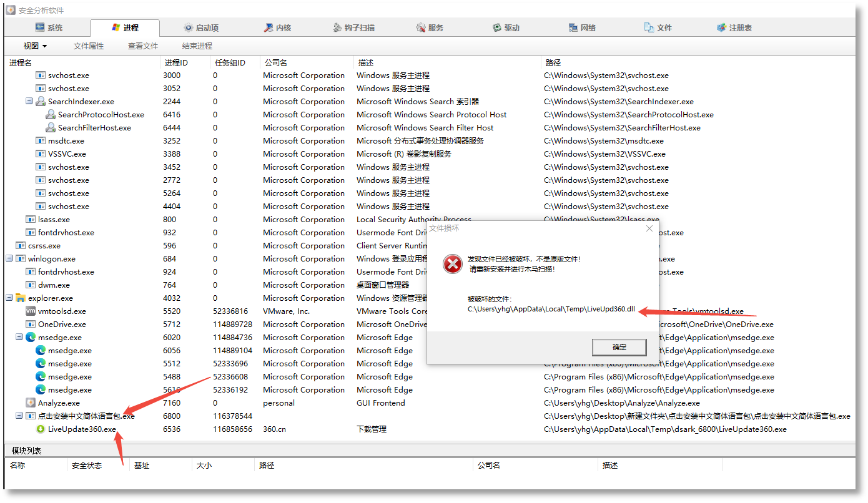Collapse the msedge.exe PID 6020 subtree
Screen dimensions: 868x503
tap(19, 337)
